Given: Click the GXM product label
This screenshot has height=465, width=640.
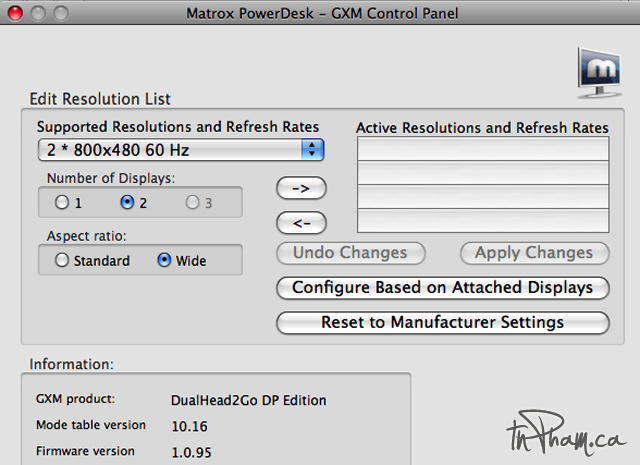Looking at the screenshot, I should pyautogui.click(x=76, y=399).
